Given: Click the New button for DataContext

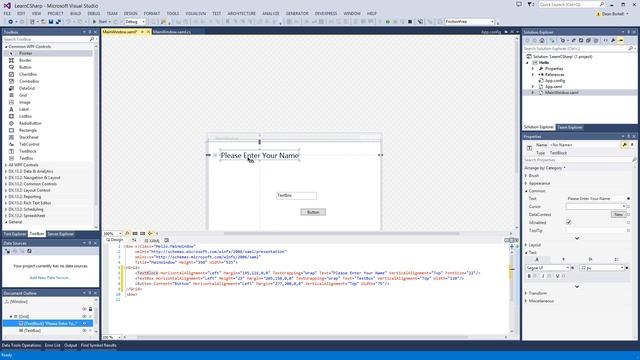Looking at the screenshot, I should tap(618, 215).
